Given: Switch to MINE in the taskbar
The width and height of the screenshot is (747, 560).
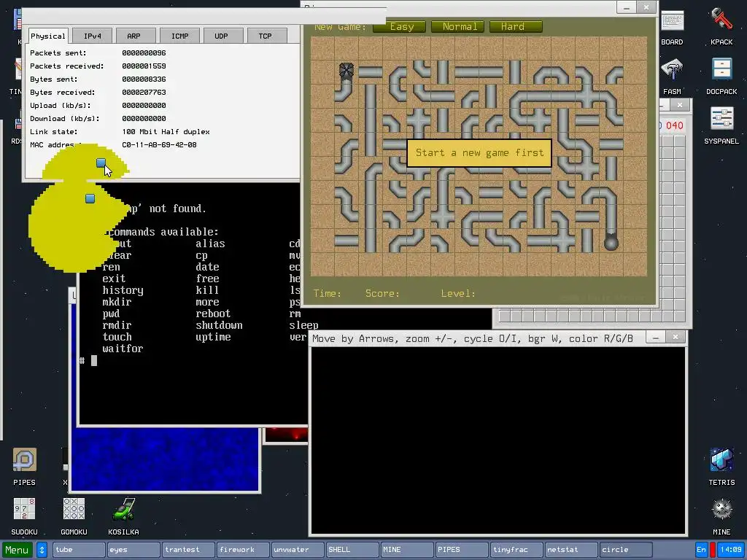Looking at the screenshot, I should [407, 550].
